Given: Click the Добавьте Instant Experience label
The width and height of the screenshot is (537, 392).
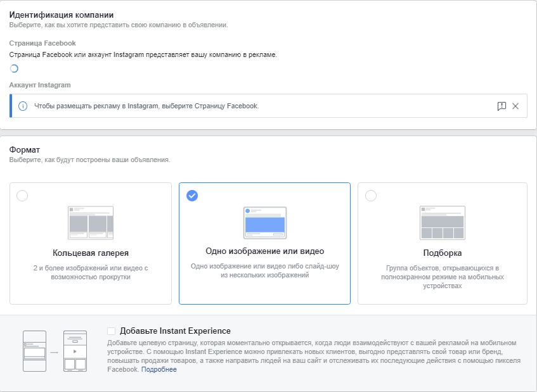Looking at the screenshot, I should tap(175, 331).
